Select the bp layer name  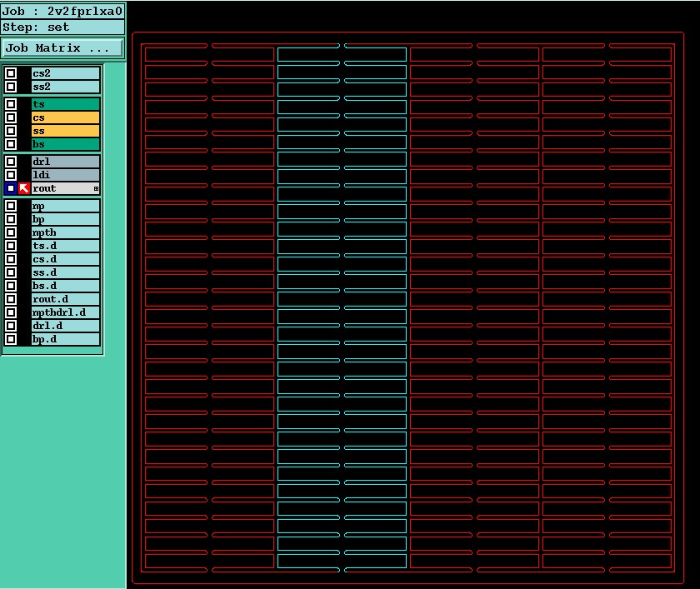(x=66, y=219)
